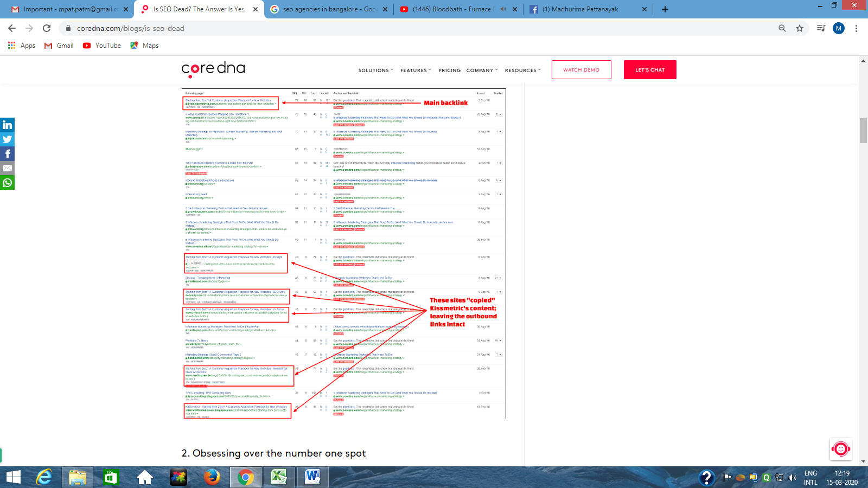
Task: Switch to Excel on taskbar
Action: [279, 477]
